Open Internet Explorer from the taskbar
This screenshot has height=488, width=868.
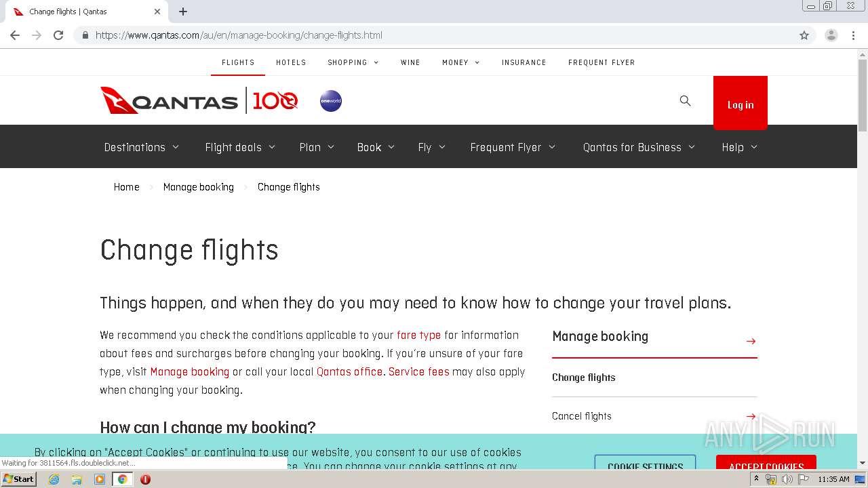(54, 479)
